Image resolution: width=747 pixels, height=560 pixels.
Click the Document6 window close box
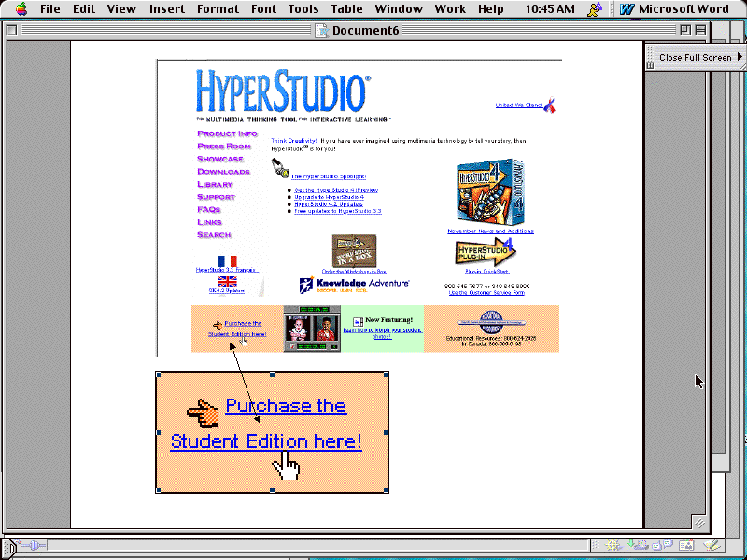pos(11,31)
